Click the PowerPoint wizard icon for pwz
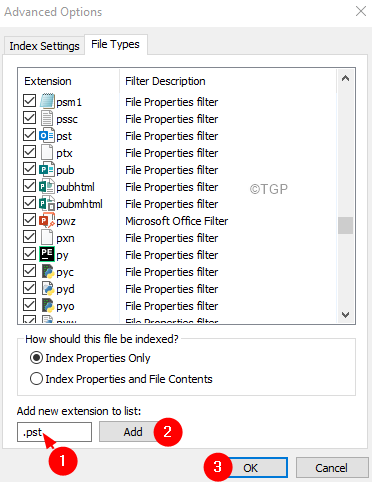 click(47, 221)
